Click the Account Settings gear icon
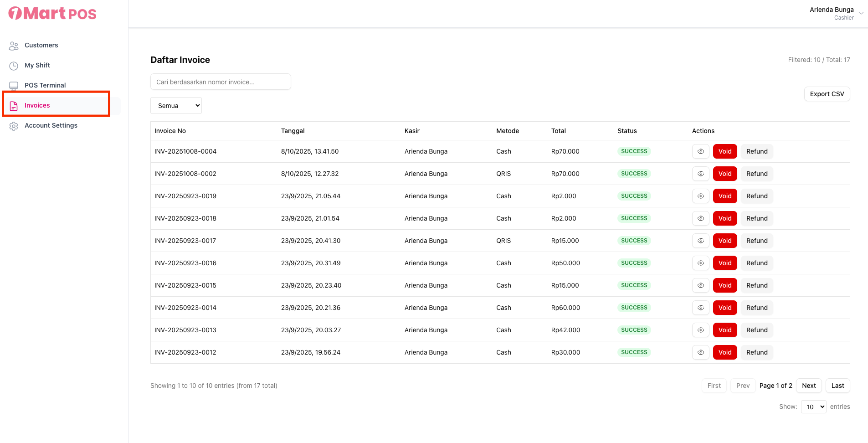The width and height of the screenshot is (868, 443). pyautogui.click(x=14, y=126)
